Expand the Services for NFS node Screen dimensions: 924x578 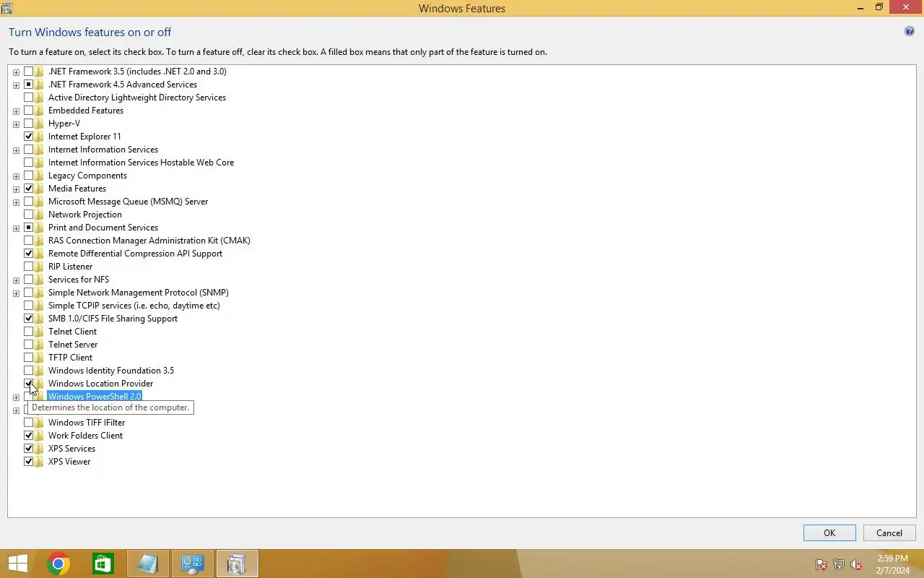point(16,280)
